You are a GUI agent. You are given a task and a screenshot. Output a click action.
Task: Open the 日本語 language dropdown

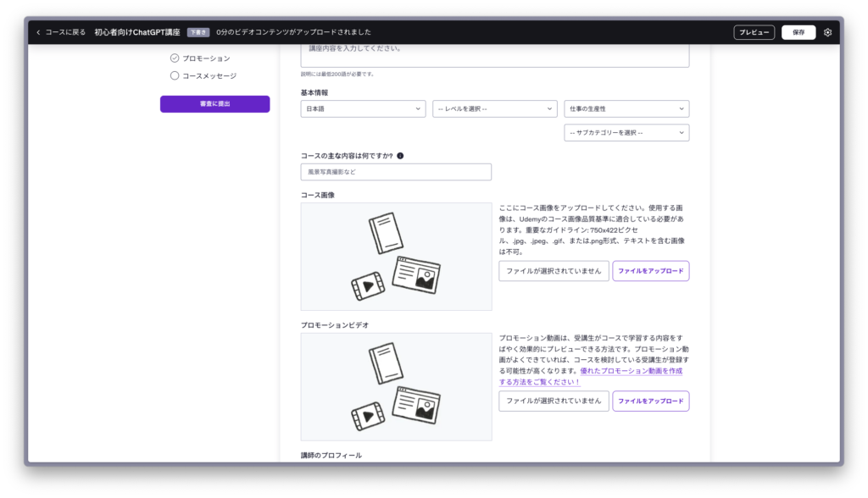coord(363,108)
